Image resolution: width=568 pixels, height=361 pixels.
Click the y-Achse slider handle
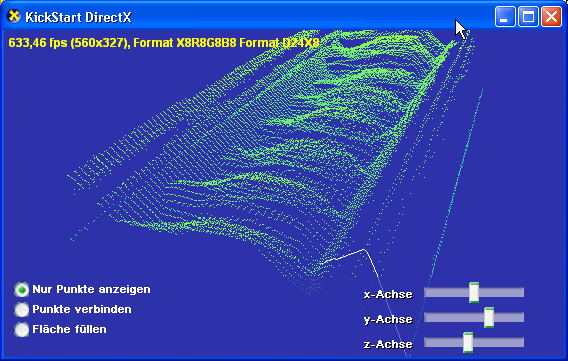tap(489, 317)
